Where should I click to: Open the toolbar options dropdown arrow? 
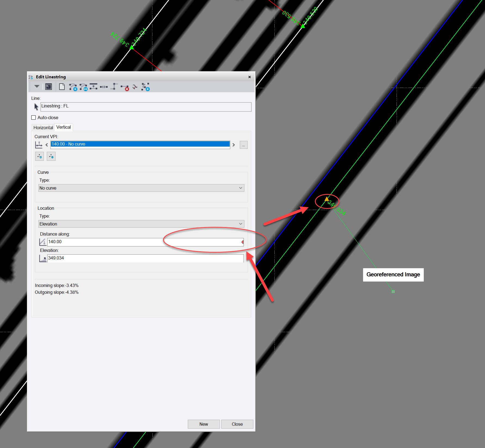click(x=37, y=86)
